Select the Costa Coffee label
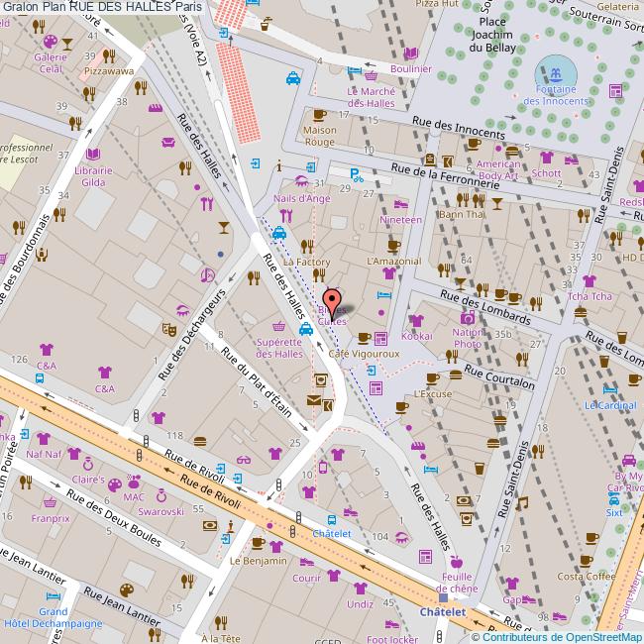The width and height of the screenshot is (644, 644). point(587,577)
